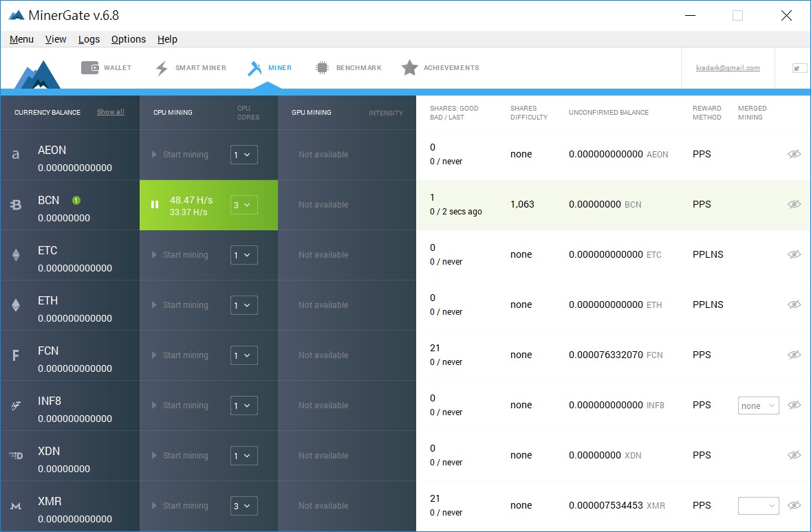Viewport: 811px width, 532px height.
Task: Go to the Achievements tab
Action: (440, 68)
